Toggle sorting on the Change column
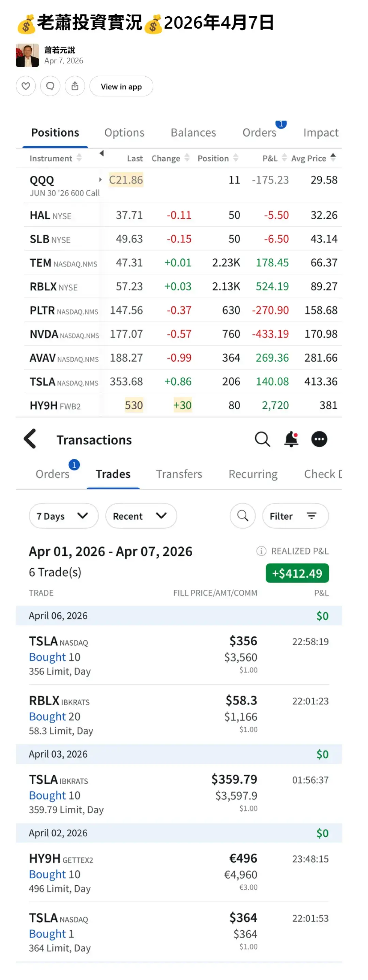Viewport: 368px width, 980px height. (187, 158)
